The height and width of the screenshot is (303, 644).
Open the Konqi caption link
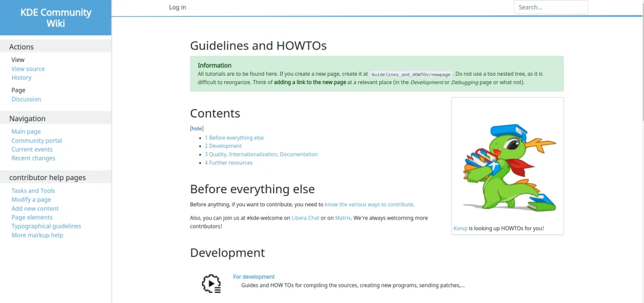point(460,228)
